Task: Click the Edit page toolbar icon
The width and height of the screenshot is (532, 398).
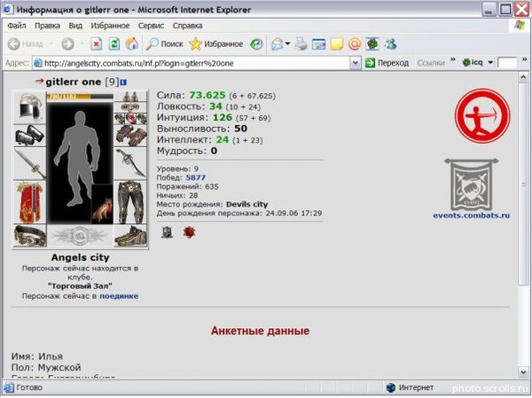Action: [x=318, y=44]
